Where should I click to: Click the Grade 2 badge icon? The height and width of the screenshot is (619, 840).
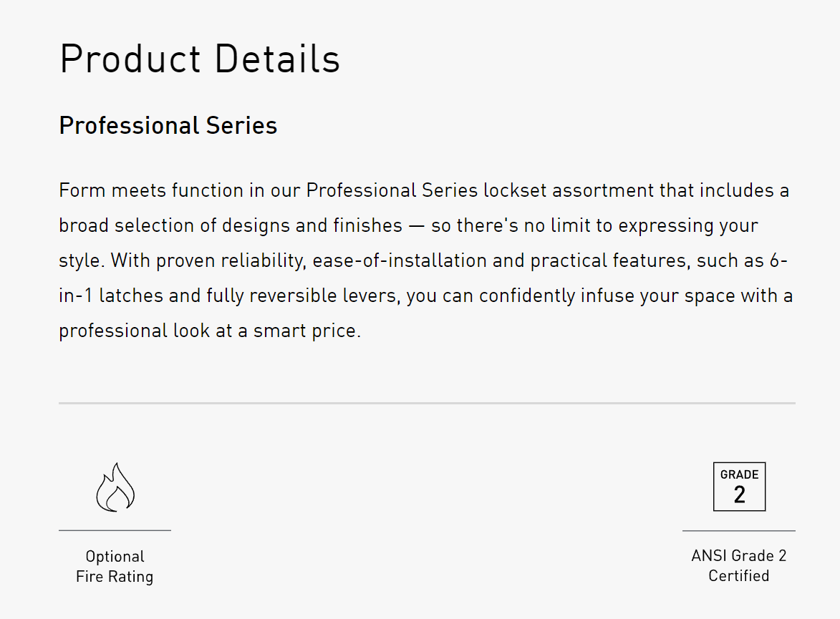pyautogui.click(x=739, y=487)
